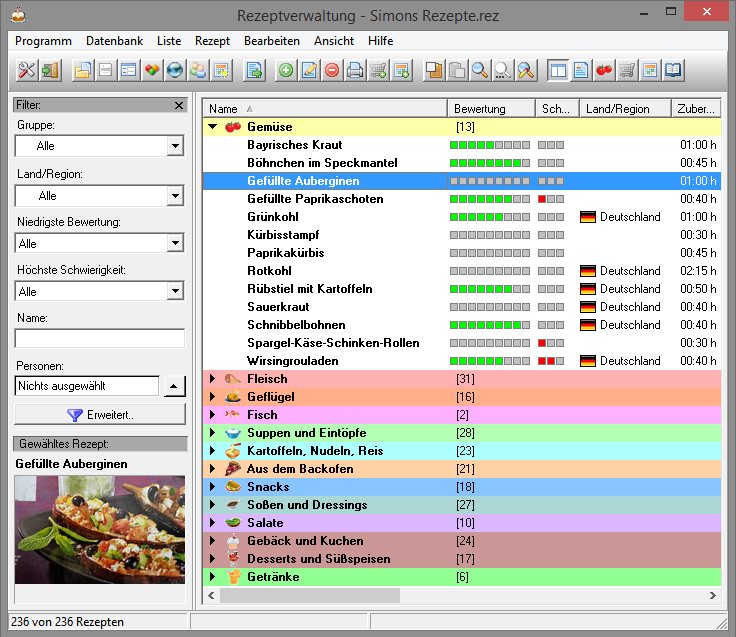Open the Datenbank menu
Viewport: 736px width, 637px height.
pos(114,41)
